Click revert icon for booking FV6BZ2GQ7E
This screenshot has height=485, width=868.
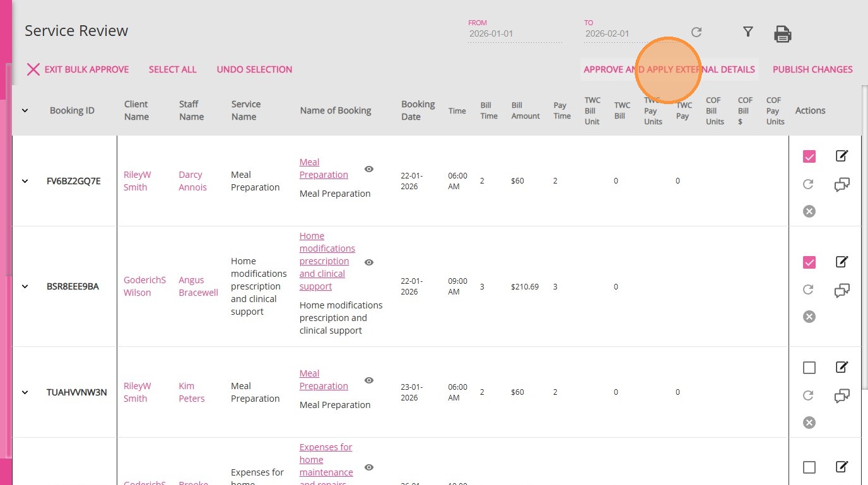808,184
